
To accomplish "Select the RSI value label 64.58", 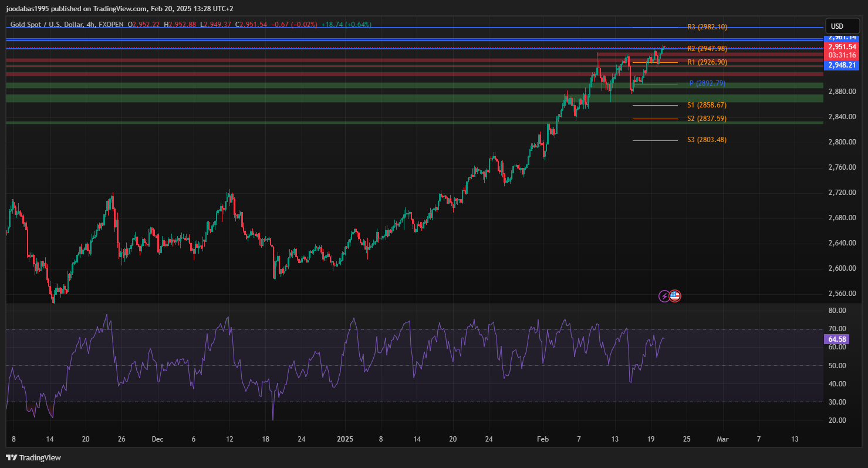I will [837, 339].
